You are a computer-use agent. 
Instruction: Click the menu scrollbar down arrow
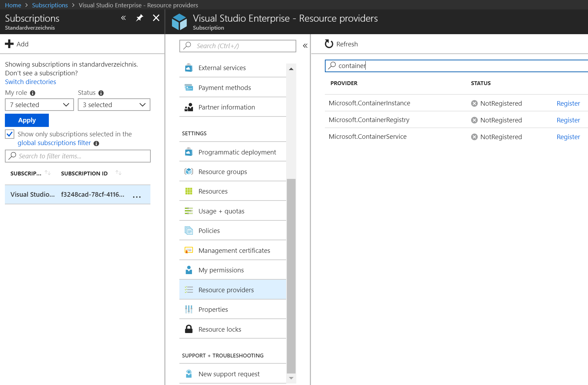(291, 378)
